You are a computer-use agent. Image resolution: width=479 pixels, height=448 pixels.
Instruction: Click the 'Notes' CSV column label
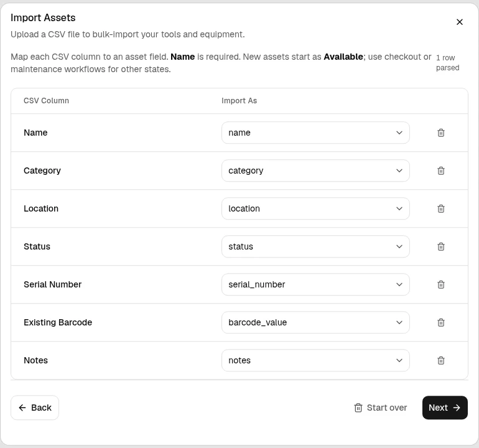click(x=35, y=360)
